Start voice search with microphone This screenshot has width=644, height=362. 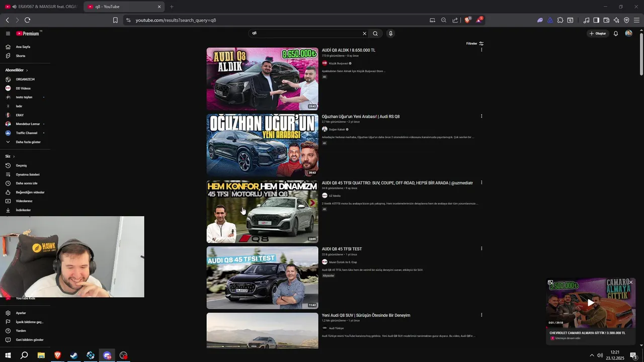pos(390,34)
